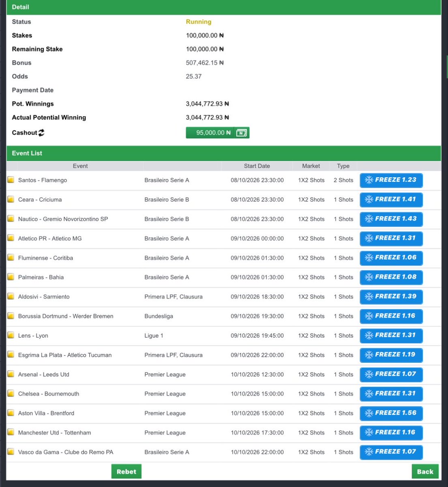Freeze the Manchester Utd - Tottenham selection
The width and height of the screenshot is (448, 487).
pos(391,433)
